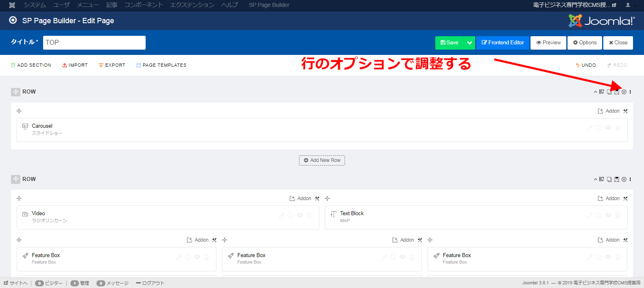This screenshot has height=288, width=644.
Task: Delete the Text Block addon via its trash icon
Action: point(618,216)
